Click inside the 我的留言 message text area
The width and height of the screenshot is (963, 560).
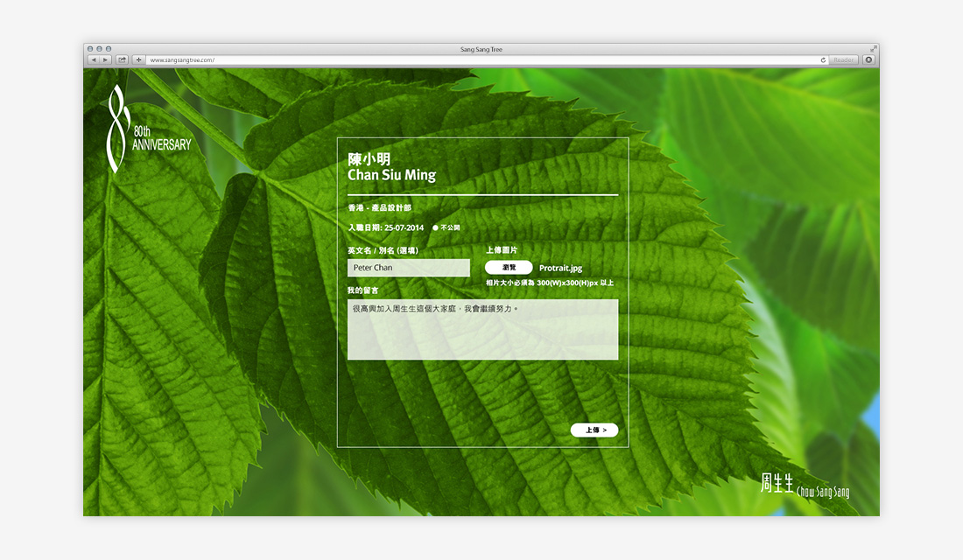[x=482, y=330]
